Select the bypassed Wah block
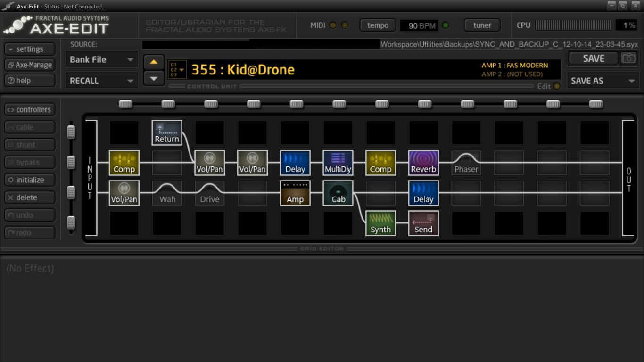Image resolution: width=644 pixels, height=362 pixels. 167,193
